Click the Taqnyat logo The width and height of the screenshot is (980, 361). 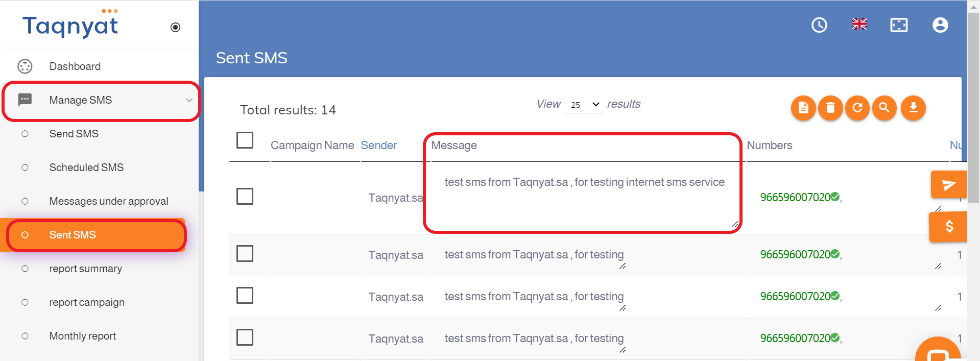click(70, 24)
